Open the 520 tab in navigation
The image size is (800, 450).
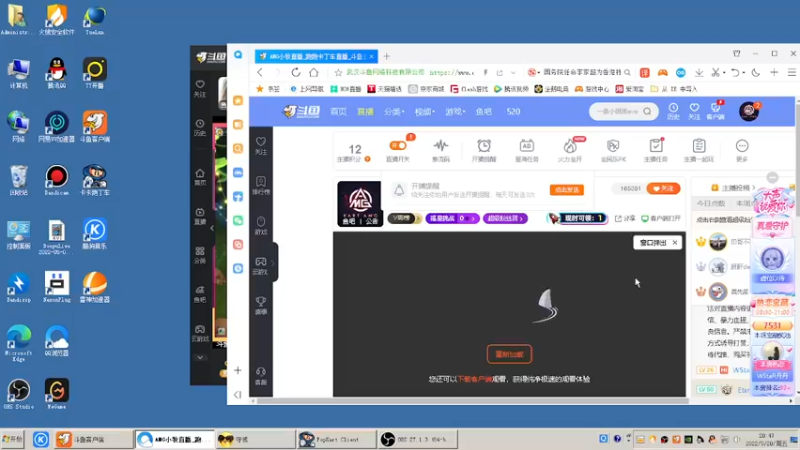513,111
